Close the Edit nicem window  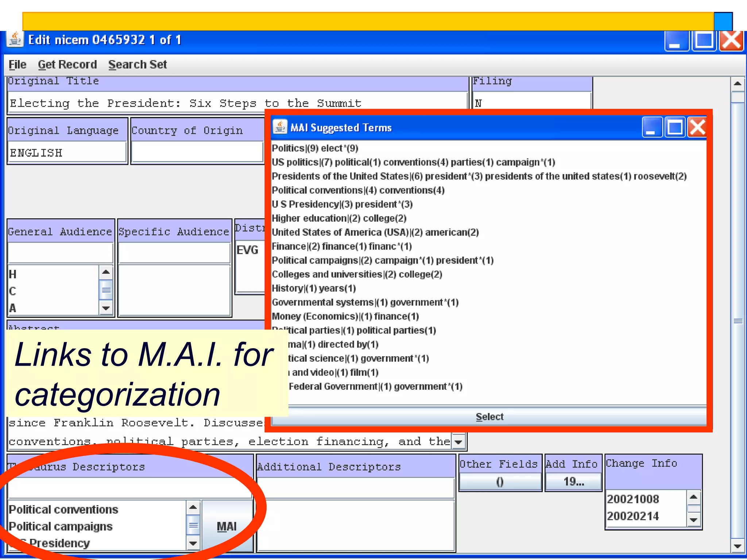[x=731, y=41]
